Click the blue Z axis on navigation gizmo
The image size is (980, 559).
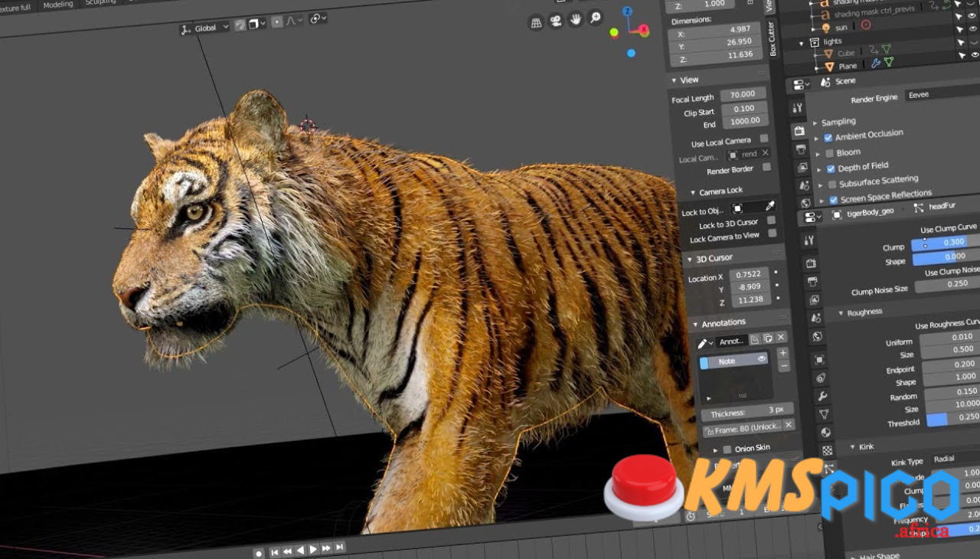(x=627, y=11)
